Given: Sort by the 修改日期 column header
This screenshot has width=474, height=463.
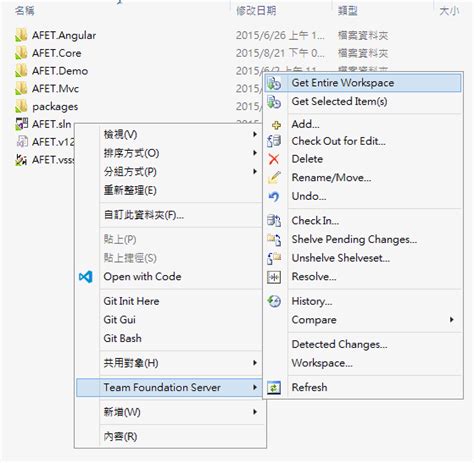Looking at the screenshot, I should click(256, 11).
